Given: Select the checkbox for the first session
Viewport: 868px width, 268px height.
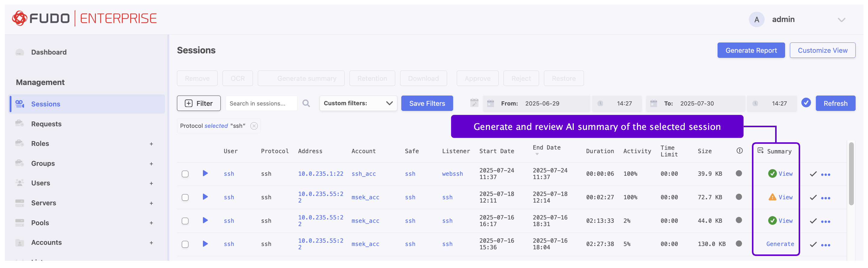Looking at the screenshot, I should [185, 174].
